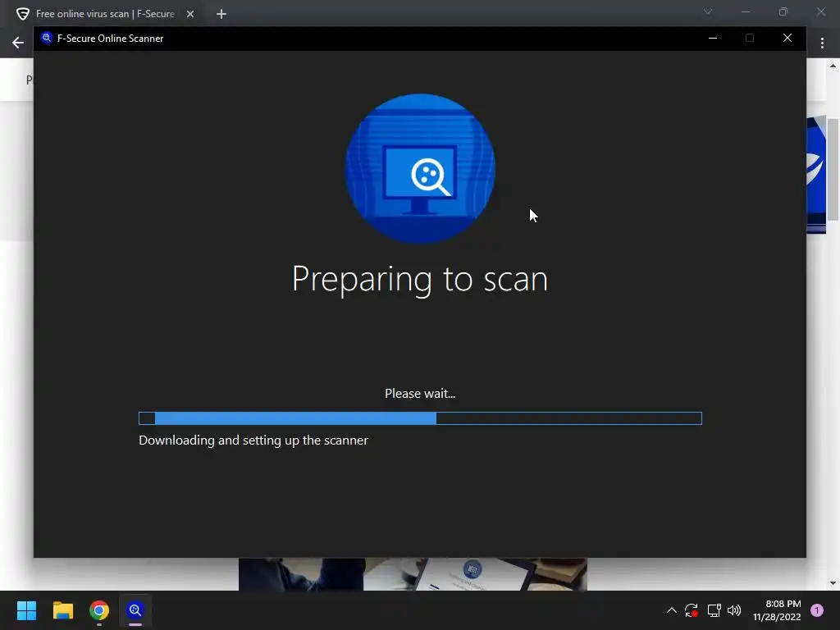Viewport: 840px width, 630px height.
Task: Go back in the Chrome browser
Action: tap(18, 43)
